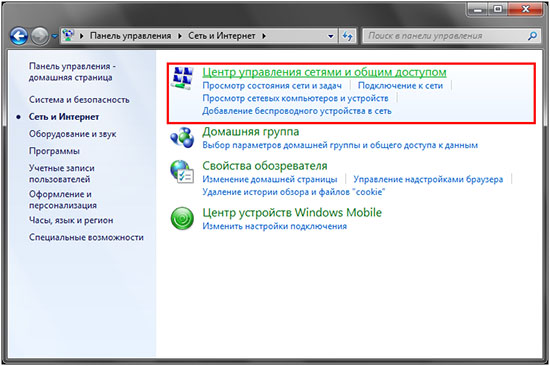The width and height of the screenshot is (550, 366).
Task: Open 'Центр управления сетями и общим доступом'
Action: [324, 72]
